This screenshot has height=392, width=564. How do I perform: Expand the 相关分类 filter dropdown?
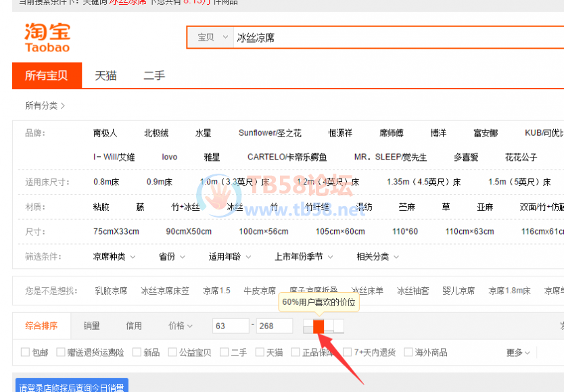377,257
